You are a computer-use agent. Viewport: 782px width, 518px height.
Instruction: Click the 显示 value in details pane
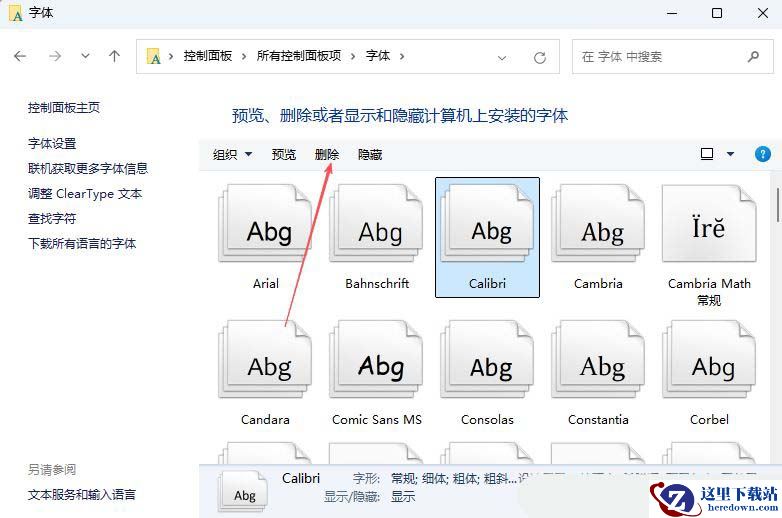pyautogui.click(x=403, y=497)
